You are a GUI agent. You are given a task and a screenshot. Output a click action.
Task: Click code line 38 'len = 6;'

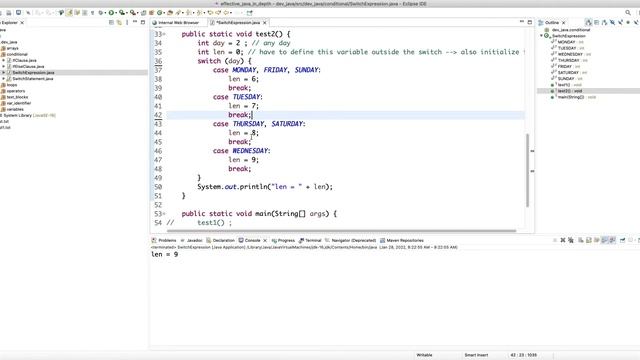coord(243,79)
